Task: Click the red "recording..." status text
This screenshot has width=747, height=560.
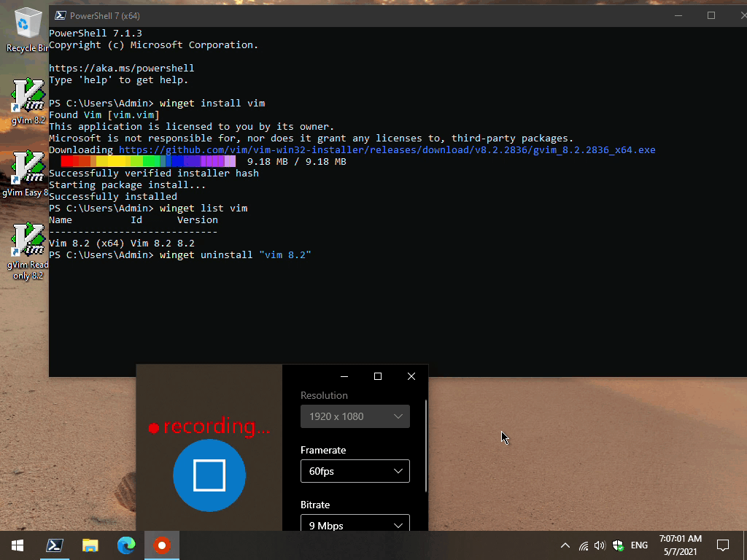Action: coord(209,426)
